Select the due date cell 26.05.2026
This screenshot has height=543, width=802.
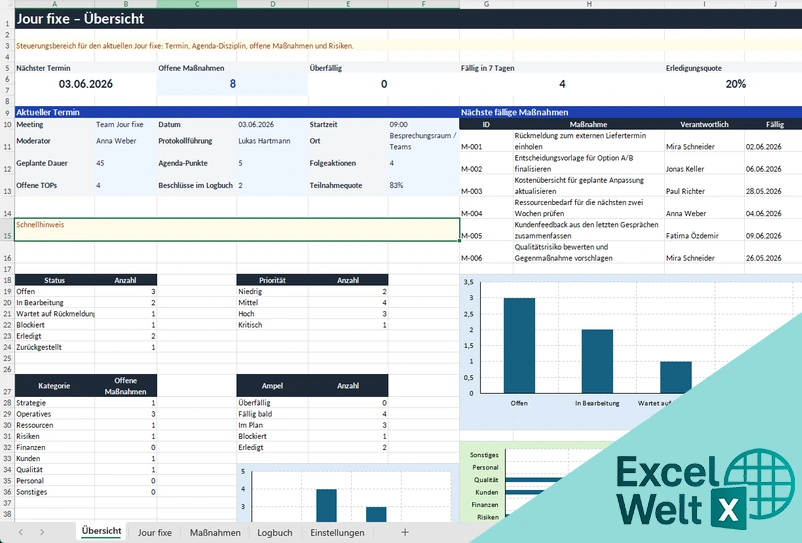click(773, 252)
